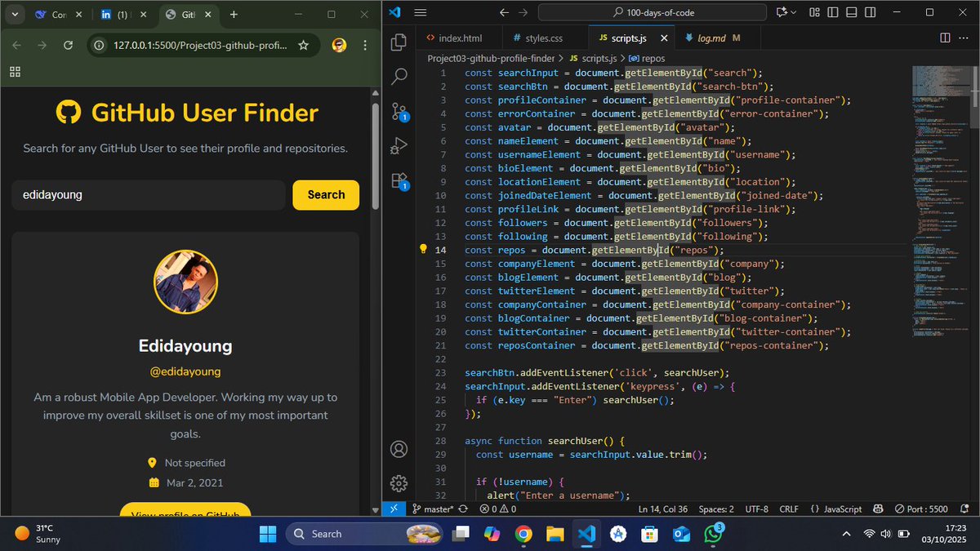Go to line via Ln 14, Col 36
The width and height of the screenshot is (980, 551).
[x=662, y=509]
